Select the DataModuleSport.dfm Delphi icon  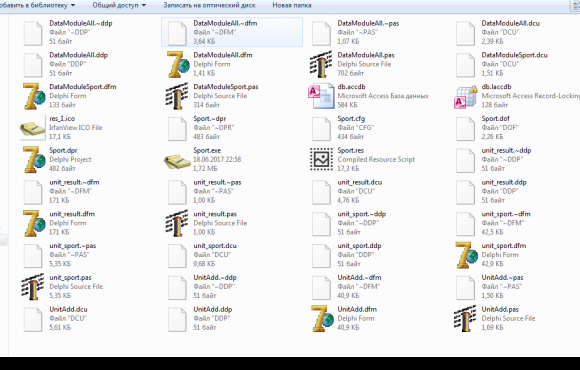pyautogui.click(x=34, y=96)
